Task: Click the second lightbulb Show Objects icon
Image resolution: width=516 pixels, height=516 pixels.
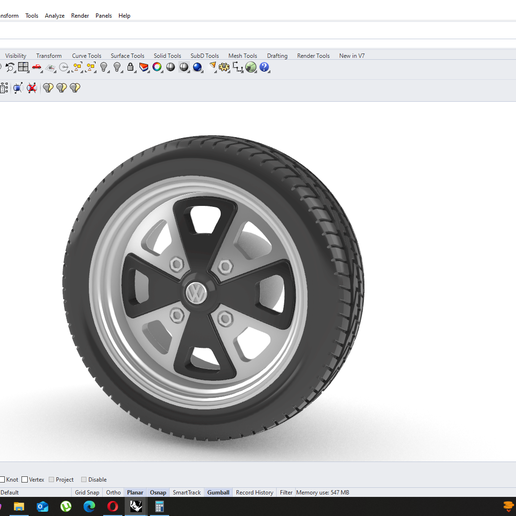Action: [117, 67]
